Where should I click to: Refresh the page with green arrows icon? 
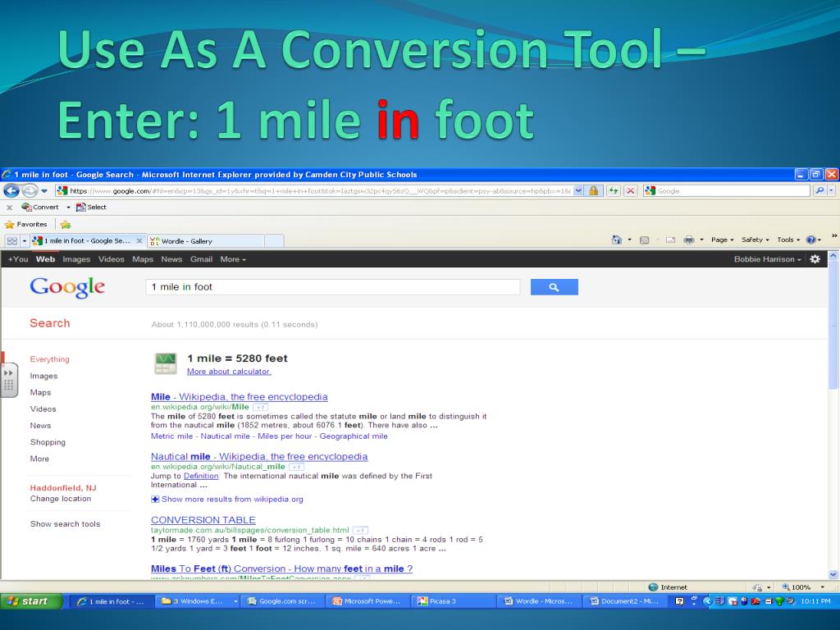(614, 190)
